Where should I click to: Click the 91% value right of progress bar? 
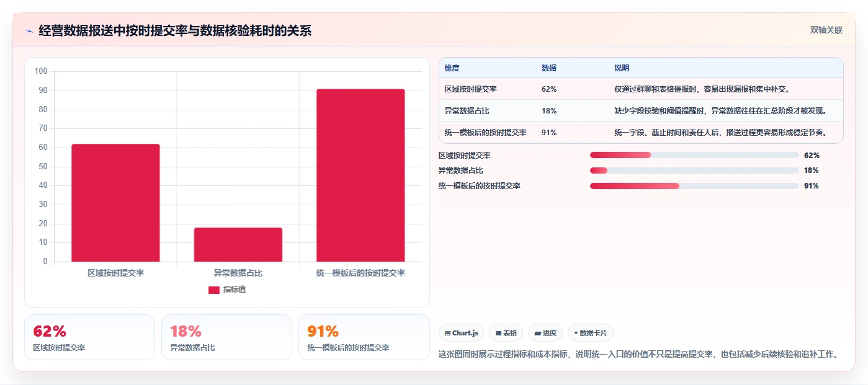(812, 186)
